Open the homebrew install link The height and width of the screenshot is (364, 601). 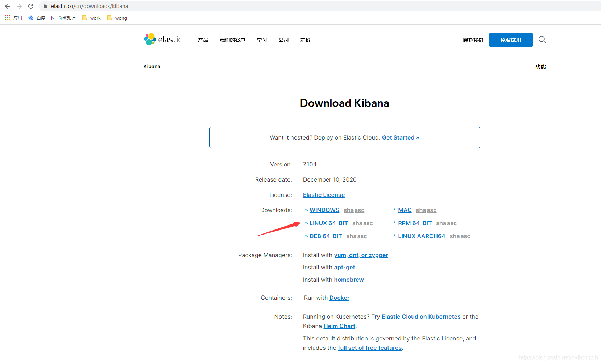349,280
